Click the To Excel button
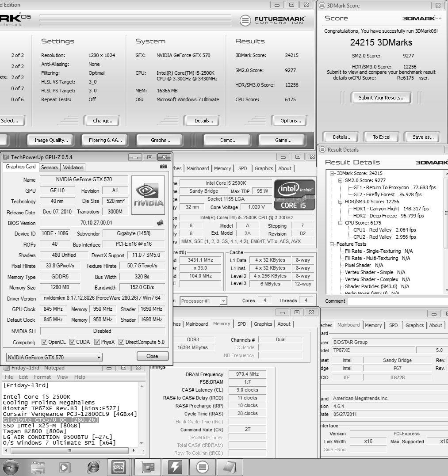Image resolution: width=448 pixels, height=476 pixels. tap(382, 137)
